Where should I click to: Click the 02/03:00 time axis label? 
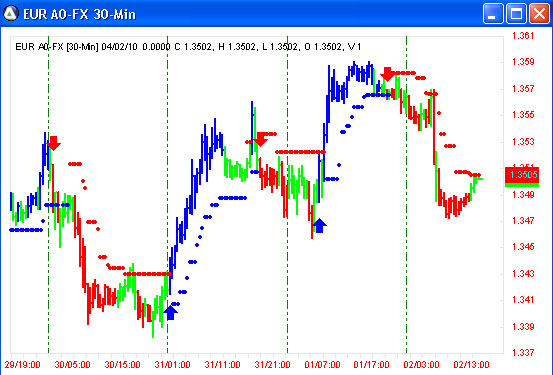point(421,364)
